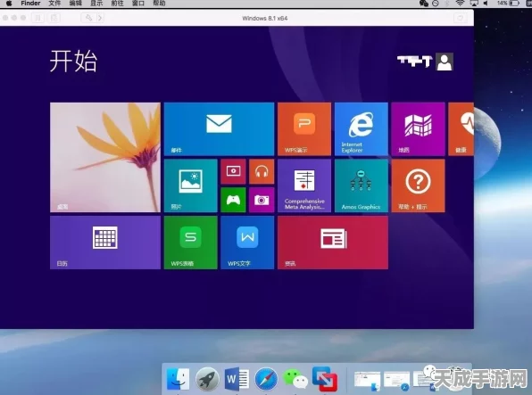
Task: Open Safari from the Dock
Action: pyautogui.click(x=266, y=378)
